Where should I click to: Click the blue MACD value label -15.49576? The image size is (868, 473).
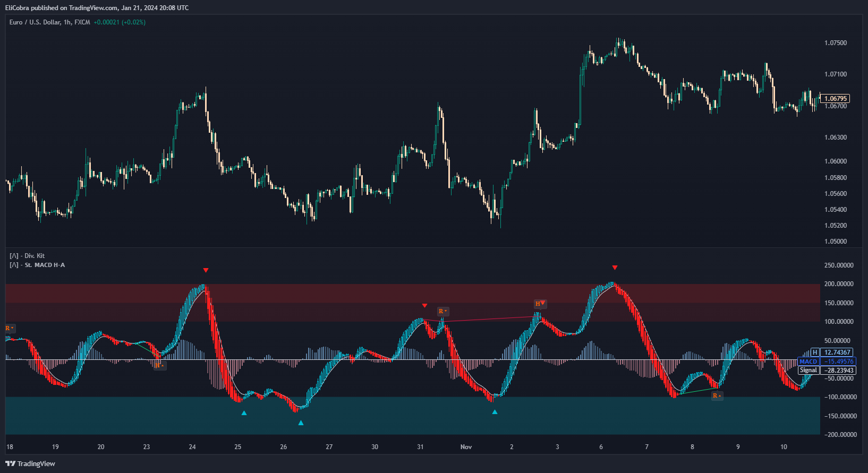[838, 361]
